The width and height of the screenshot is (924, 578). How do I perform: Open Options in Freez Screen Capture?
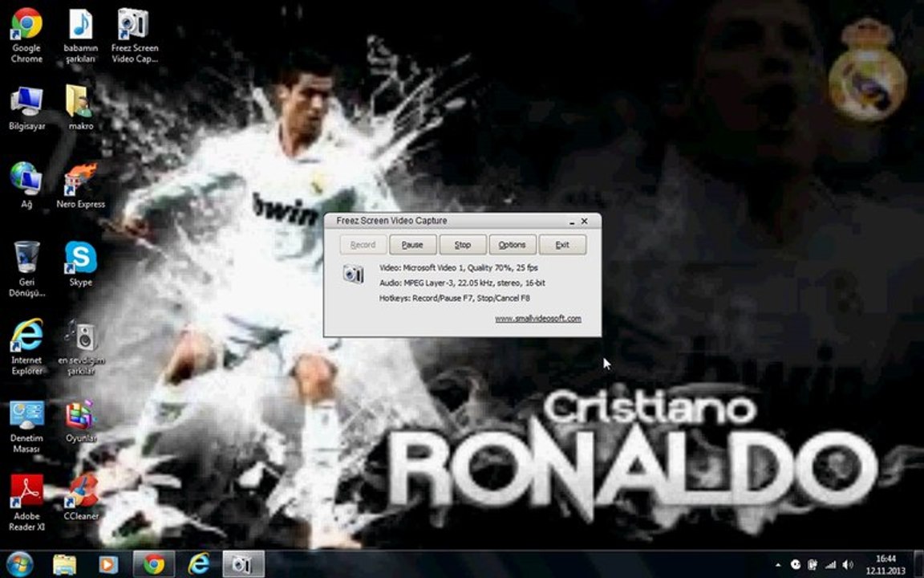point(512,244)
